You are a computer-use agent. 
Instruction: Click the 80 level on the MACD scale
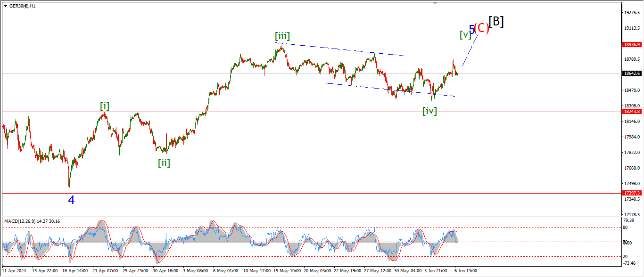(x=625, y=228)
